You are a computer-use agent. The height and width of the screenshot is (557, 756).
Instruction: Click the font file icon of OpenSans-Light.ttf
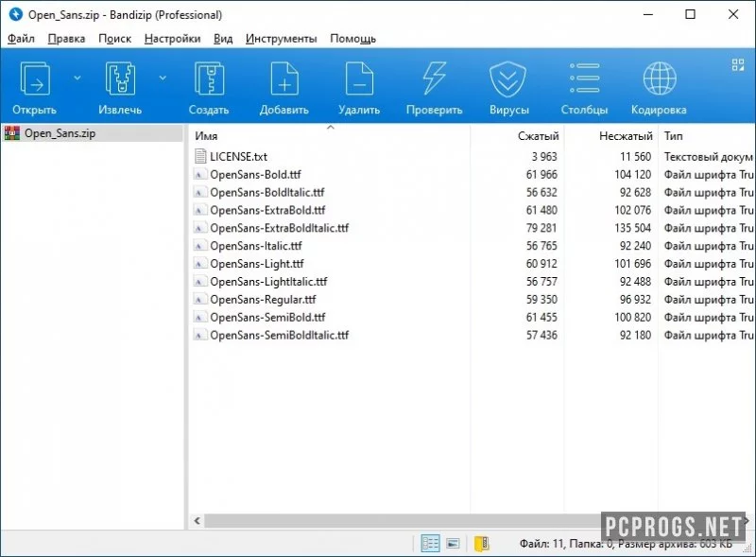click(x=199, y=264)
